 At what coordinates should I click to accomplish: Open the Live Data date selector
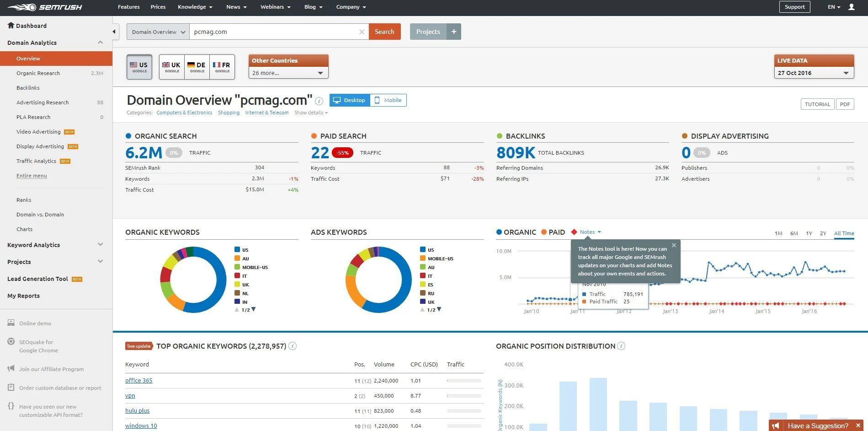click(814, 73)
